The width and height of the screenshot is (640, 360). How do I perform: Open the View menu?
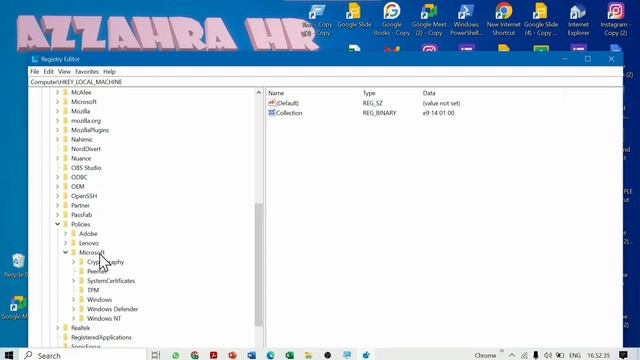pyautogui.click(x=64, y=71)
